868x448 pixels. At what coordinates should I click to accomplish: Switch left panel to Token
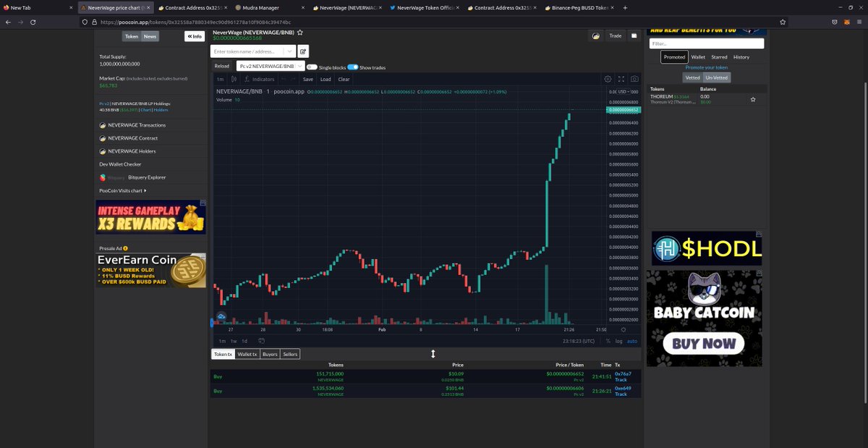pos(132,36)
